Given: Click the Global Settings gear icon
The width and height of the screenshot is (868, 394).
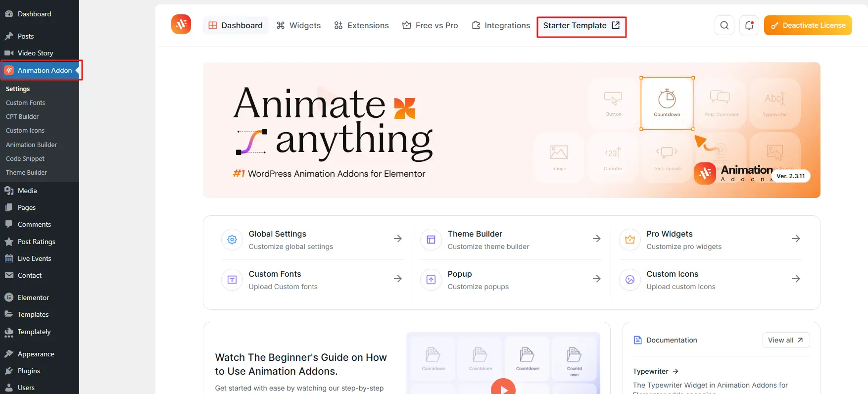Looking at the screenshot, I should [x=232, y=240].
